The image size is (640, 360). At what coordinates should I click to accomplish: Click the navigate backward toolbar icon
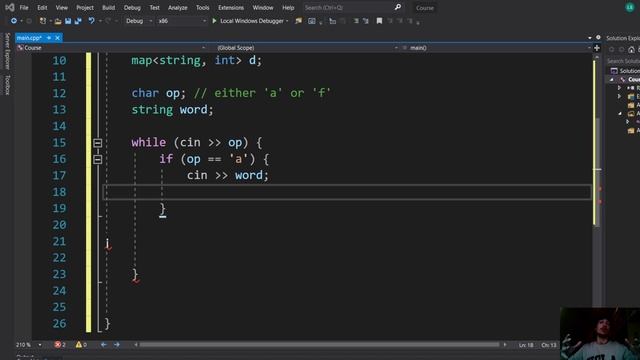pos(13,21)
